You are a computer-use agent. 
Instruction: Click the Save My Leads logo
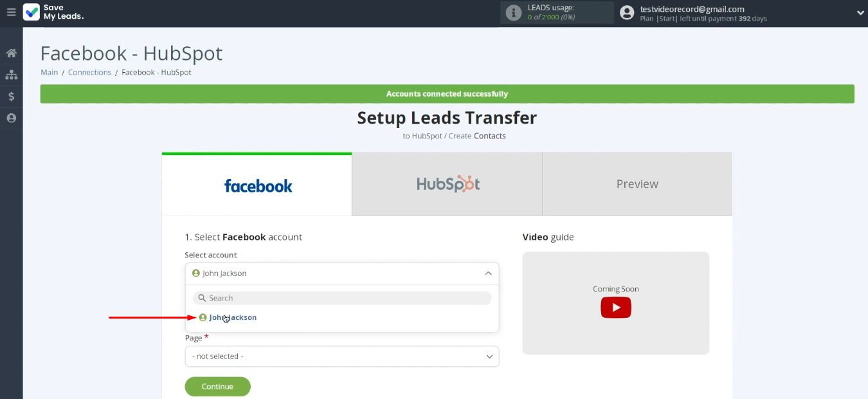(54, 12)
